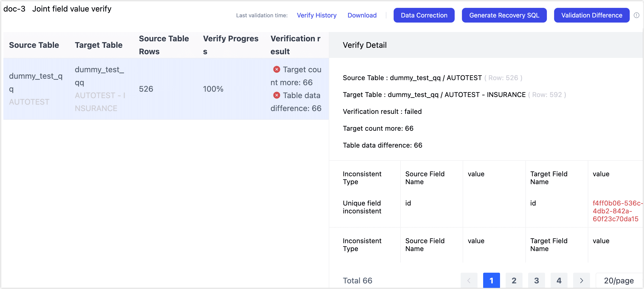Click red error icon beside "Target count more: 66"

pos(276,69)
